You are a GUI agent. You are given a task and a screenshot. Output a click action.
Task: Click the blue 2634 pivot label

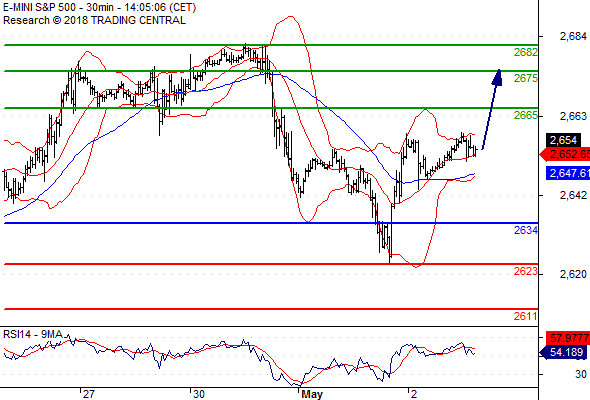[526, 230]
